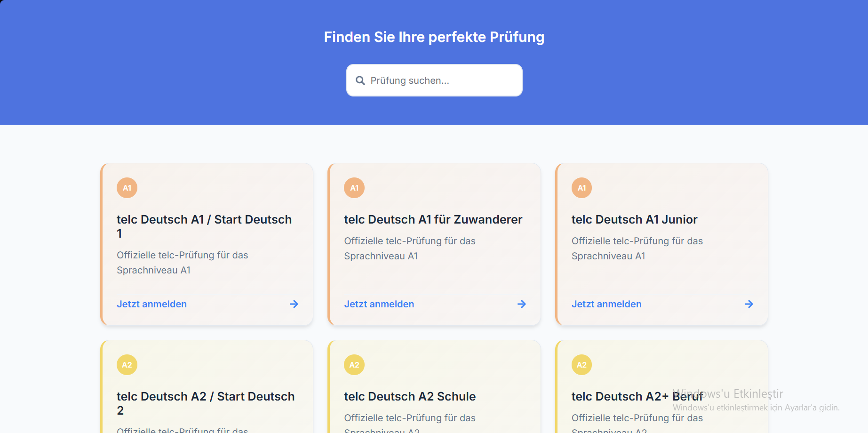Click A1 badge on A1 Junior card

click(581, 188)
